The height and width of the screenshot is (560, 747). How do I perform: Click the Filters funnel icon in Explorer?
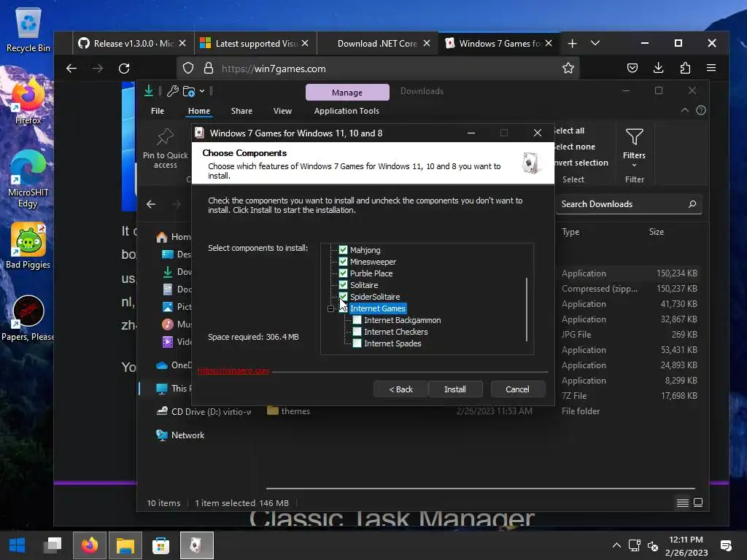tap(634, 137)
